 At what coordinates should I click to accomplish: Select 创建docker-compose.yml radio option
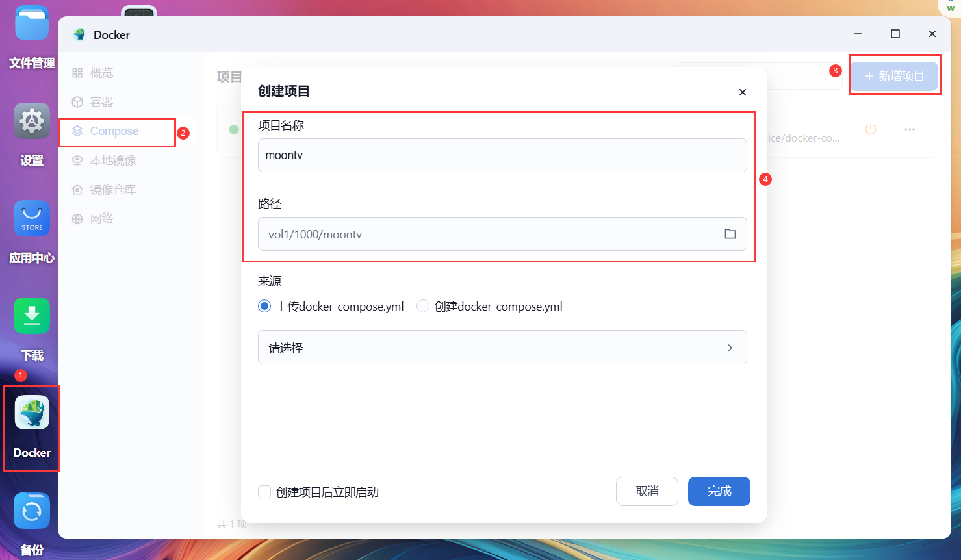point(423,306)
